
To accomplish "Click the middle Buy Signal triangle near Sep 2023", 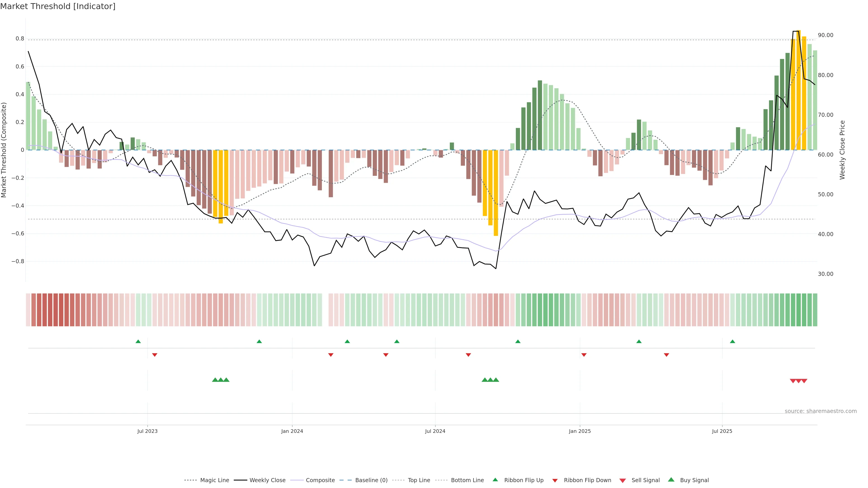I will coord(221,380).
